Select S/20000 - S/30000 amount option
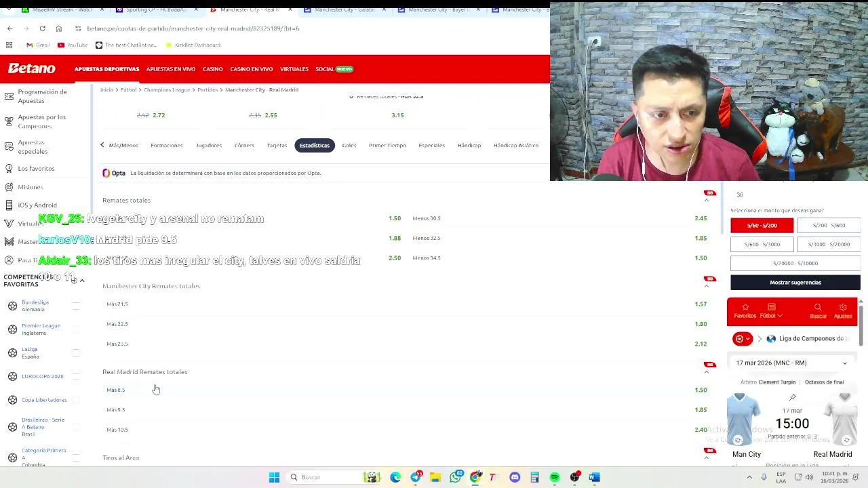 (x=795, y=263)
